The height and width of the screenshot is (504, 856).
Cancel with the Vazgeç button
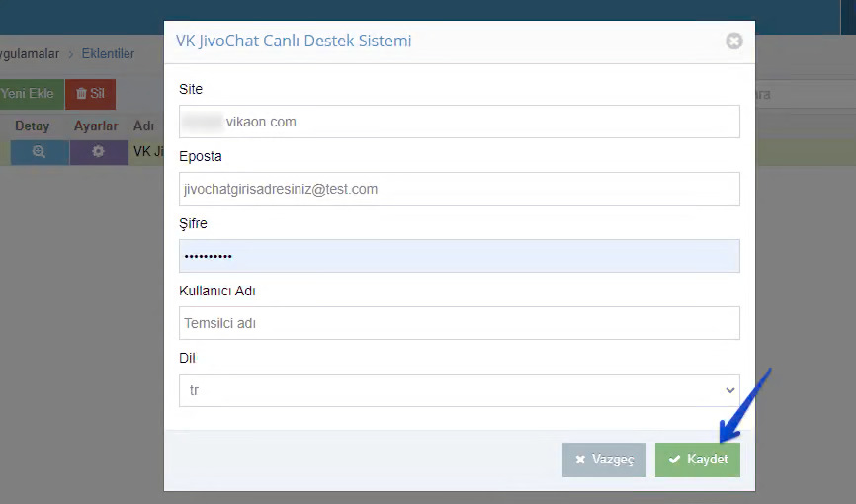pos(604,460)
